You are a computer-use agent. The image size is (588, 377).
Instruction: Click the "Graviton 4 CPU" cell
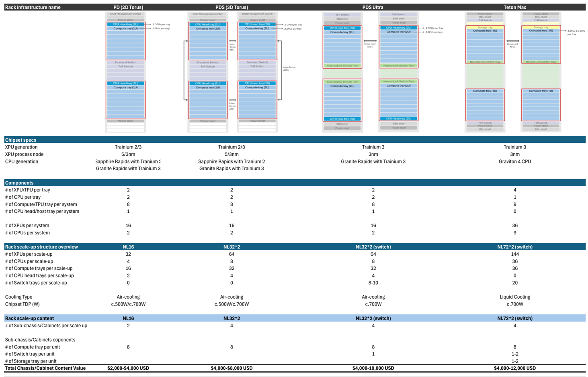click(x=515, y=161)
